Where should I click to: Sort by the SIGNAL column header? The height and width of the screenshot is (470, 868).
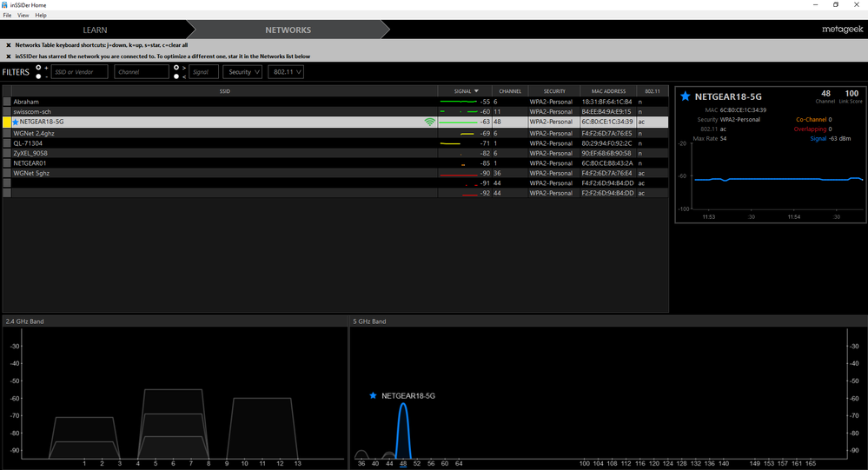pos(465,91)
